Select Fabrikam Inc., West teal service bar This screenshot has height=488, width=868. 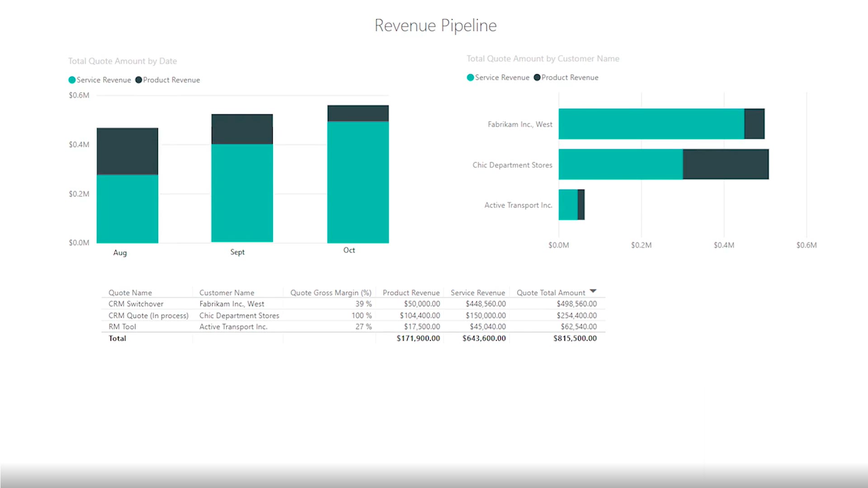[x=651, y=124]
